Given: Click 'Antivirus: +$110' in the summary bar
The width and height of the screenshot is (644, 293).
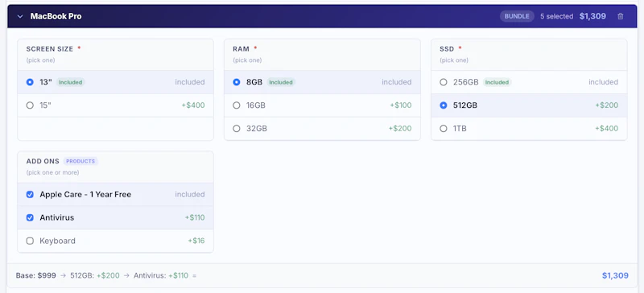Looking at the screenshot, I should pyautogui.click(x=161, y=275).
